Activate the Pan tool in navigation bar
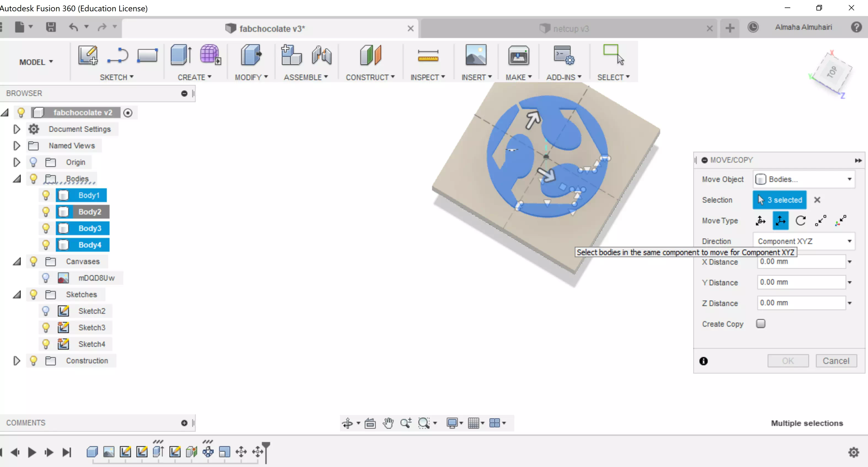 (388, 423)
